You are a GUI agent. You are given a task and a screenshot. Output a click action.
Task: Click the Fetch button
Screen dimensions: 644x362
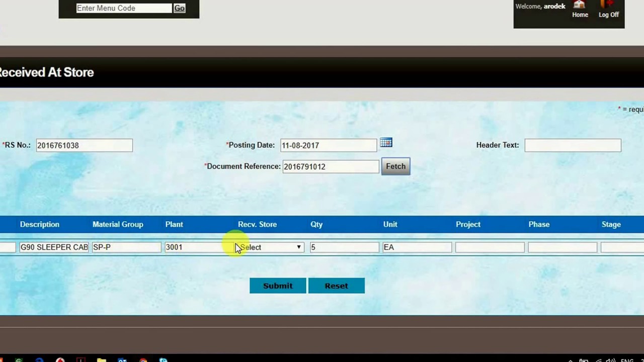click(395, 166)
